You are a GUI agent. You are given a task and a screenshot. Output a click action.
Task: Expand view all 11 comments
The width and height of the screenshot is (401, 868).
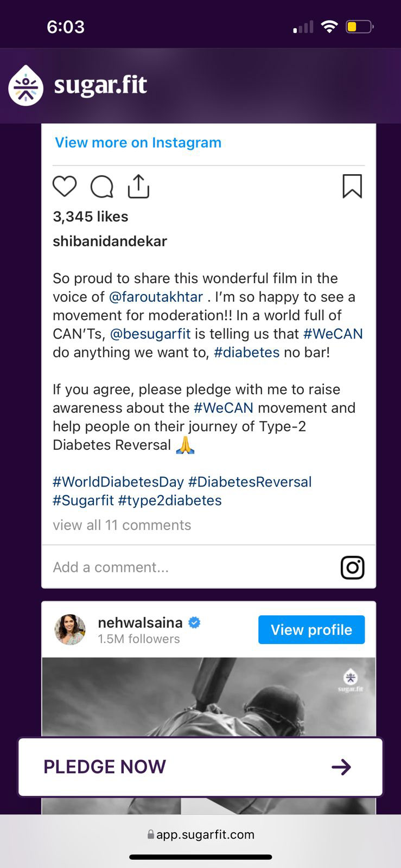pyautogui.click(x=122, y=525)
